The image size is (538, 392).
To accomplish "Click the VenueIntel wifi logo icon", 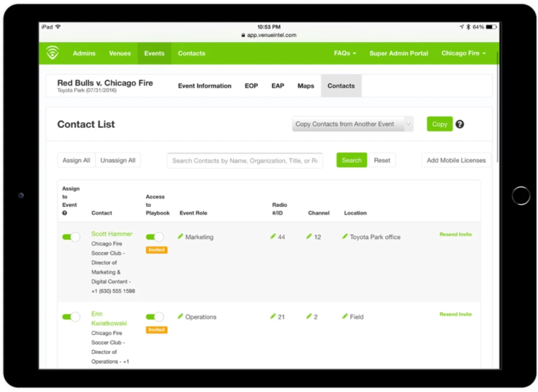I will coord(52,53).
